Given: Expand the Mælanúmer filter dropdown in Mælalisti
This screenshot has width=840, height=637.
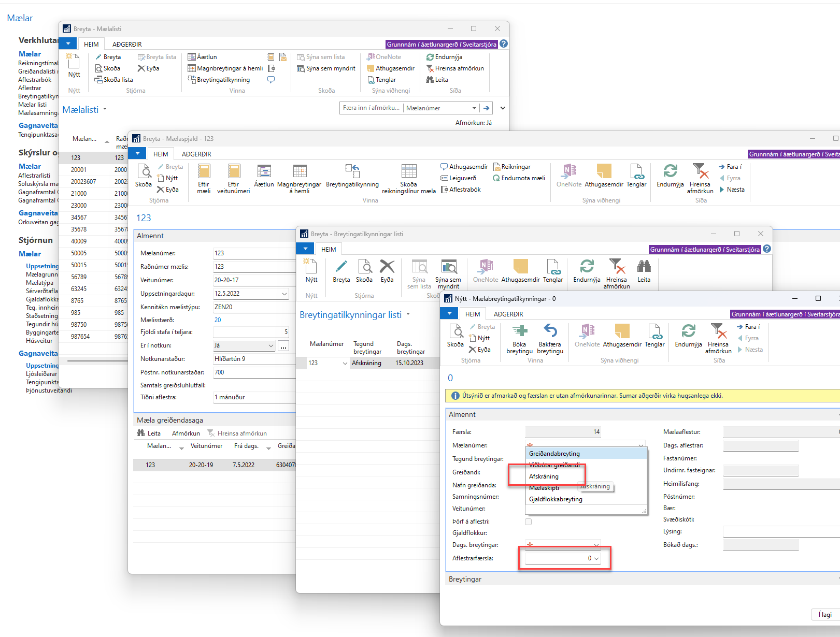Looking at the screenshot, I should pos(474,108).
